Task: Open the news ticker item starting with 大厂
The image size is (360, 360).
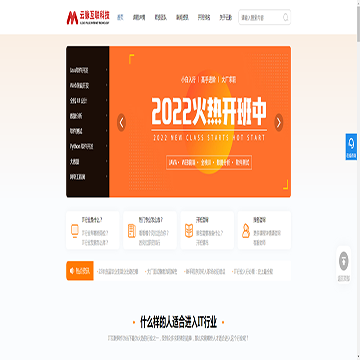Action: pyautogui.click(x=162, y=271)
